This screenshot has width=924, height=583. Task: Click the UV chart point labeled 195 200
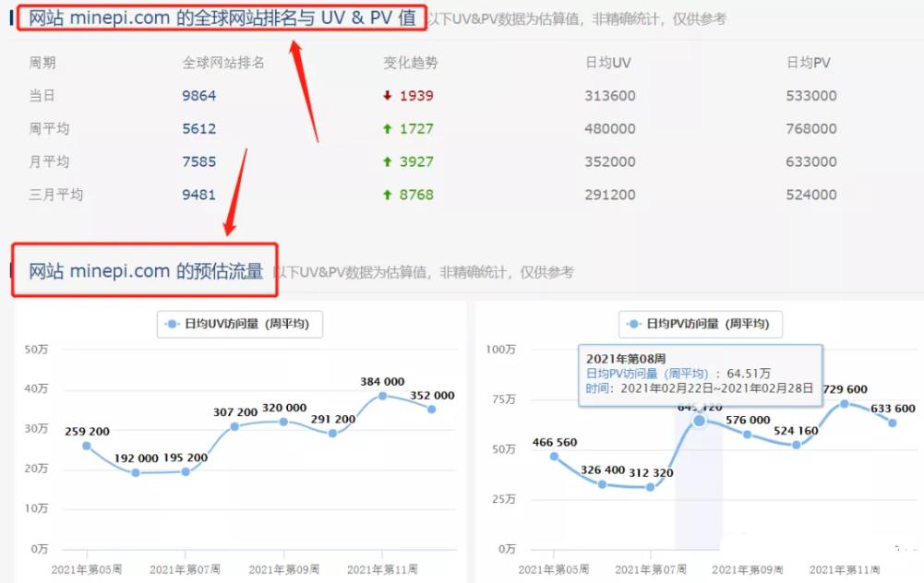(x=185, y=471)
